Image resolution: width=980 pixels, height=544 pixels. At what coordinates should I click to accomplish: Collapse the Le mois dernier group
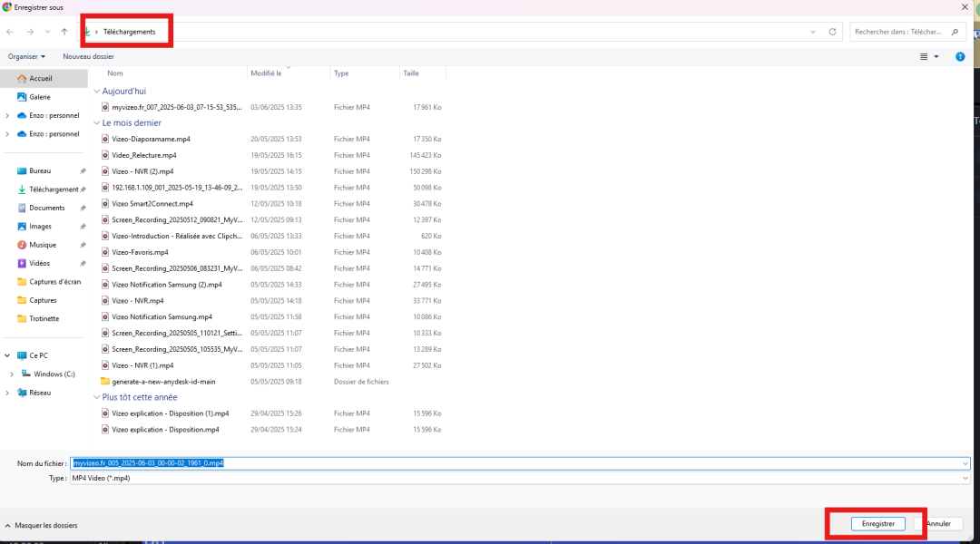pyautogui.click(x=97, y=123)
